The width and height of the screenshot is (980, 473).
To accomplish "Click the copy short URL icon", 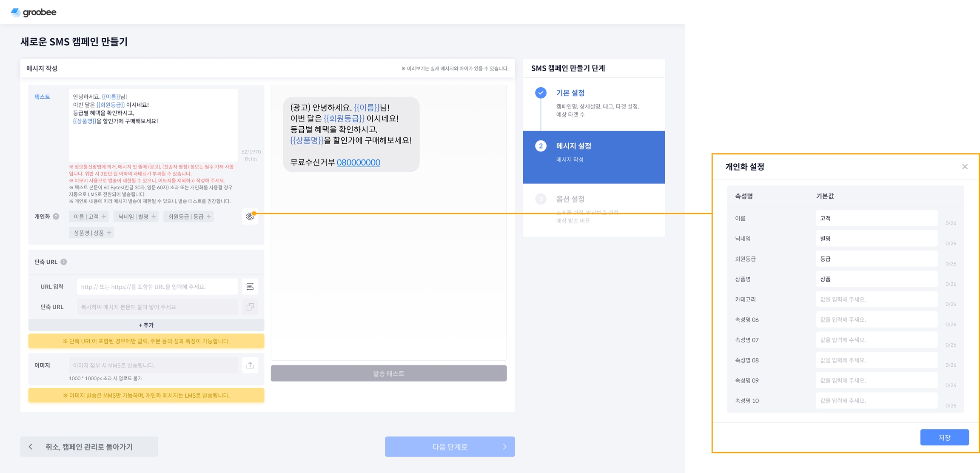I will [250, 307].
